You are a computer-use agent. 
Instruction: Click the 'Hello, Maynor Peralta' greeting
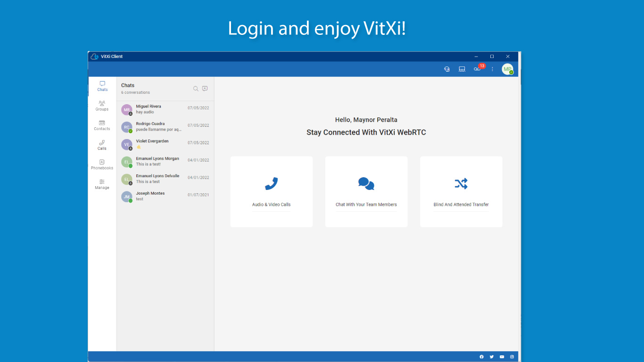(366, 120)
